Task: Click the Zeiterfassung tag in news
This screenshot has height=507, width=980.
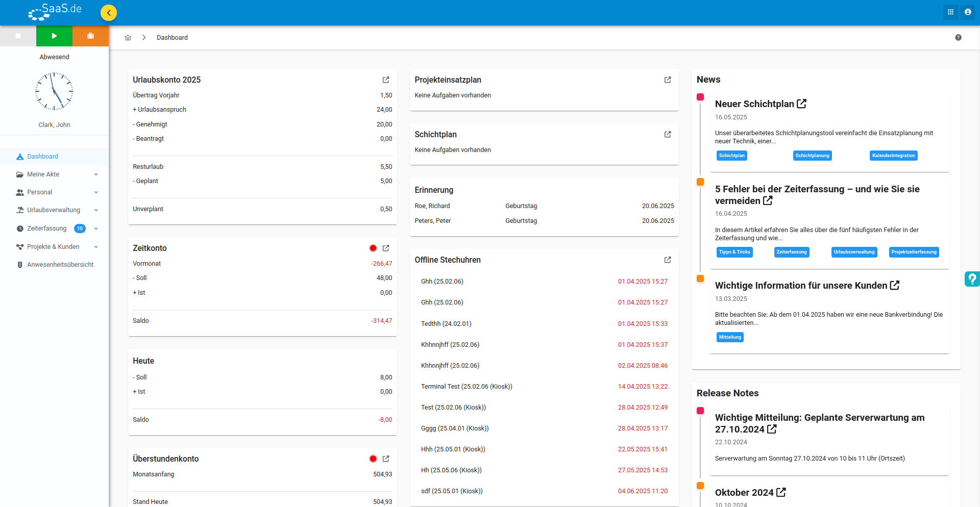Action: [792, 252]
